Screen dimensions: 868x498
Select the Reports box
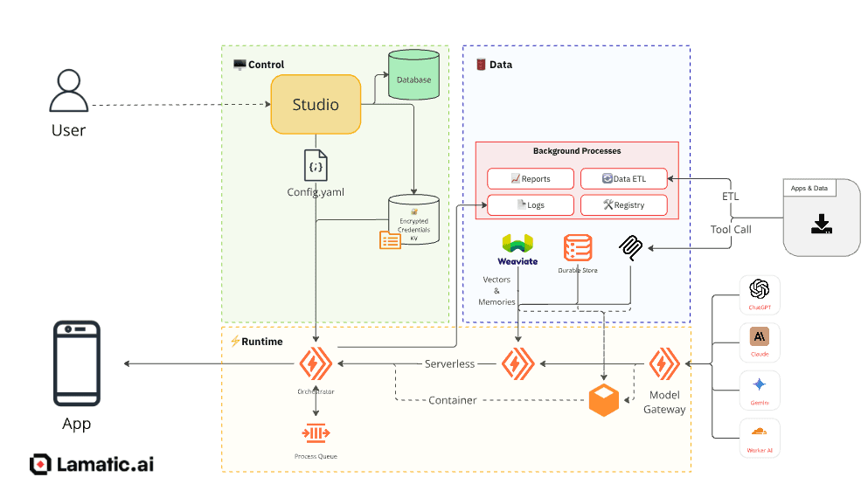531,179
